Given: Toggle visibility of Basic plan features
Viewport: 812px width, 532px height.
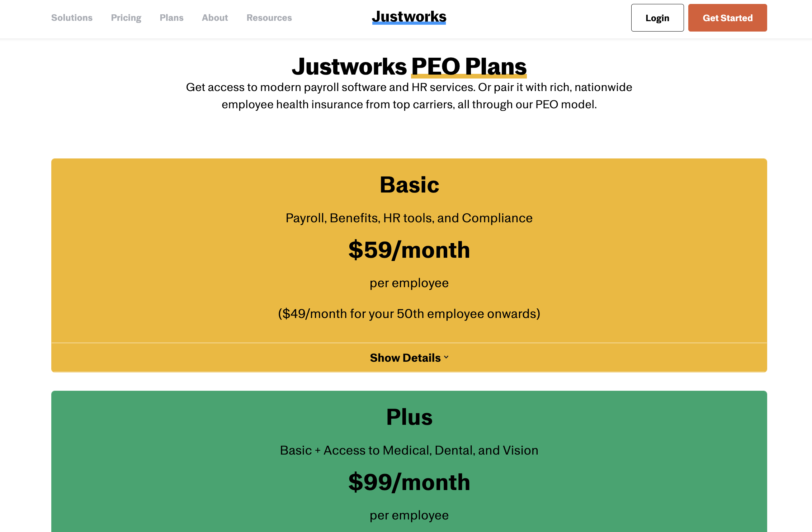Looking at the screenshot, I should [409, 357].
